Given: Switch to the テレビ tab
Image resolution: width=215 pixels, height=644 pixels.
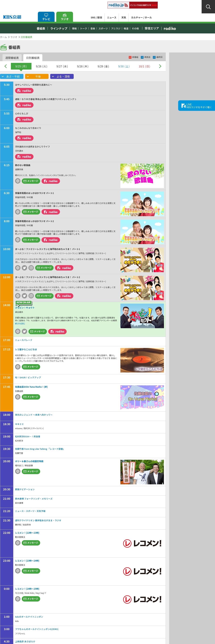Looking at the screenshot, I should 46,17.
